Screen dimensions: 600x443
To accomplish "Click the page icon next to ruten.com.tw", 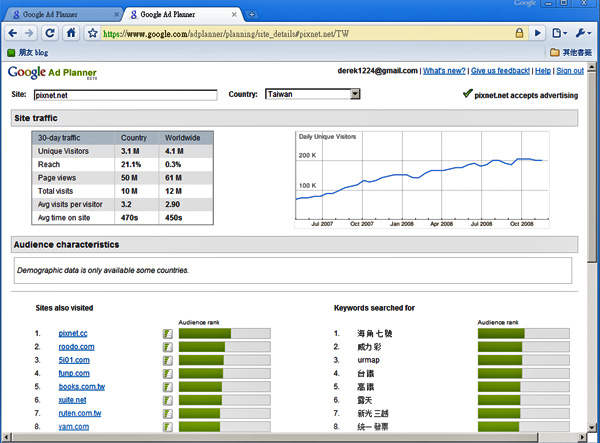I will tap(168, 414).
